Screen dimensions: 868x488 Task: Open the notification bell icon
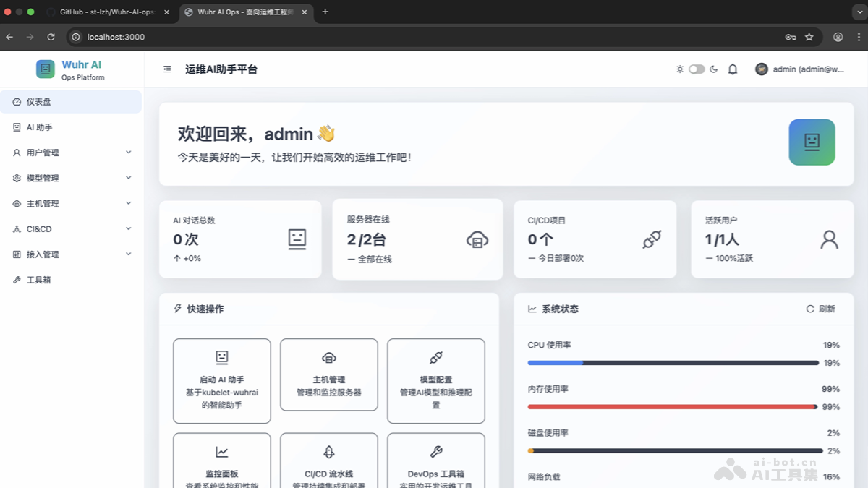(x=732, y=69)
